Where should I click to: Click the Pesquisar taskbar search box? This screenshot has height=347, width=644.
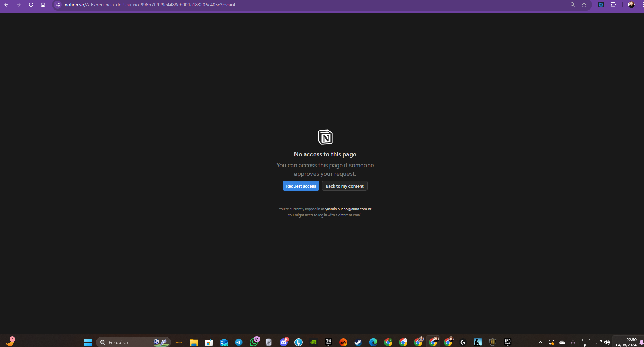coord(133,342)
